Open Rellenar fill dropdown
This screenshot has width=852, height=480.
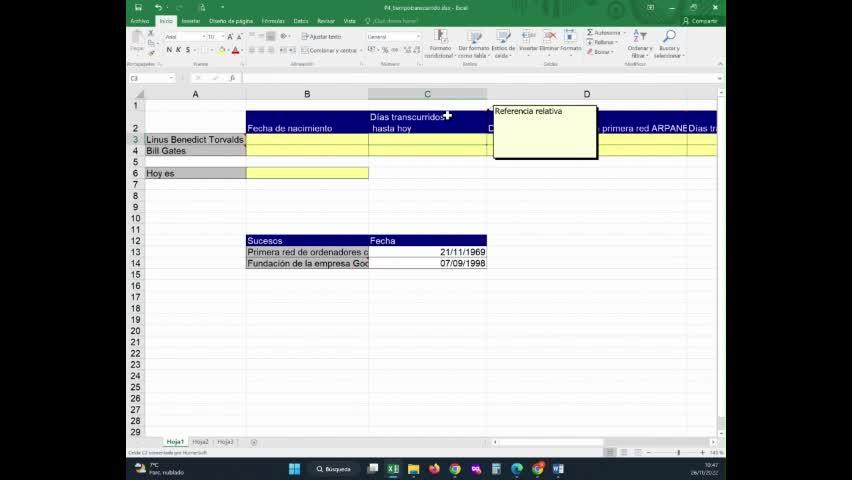coord(603,42)
